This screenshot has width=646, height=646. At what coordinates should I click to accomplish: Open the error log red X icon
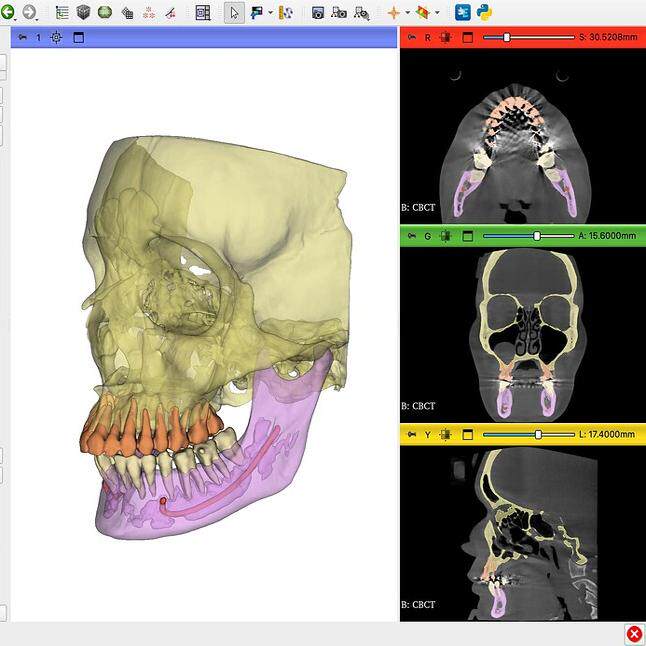[x=634, y=635]
